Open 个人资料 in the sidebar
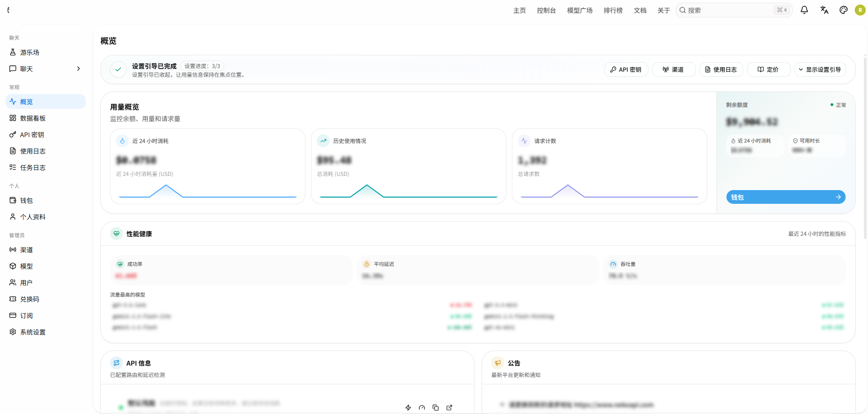Screen dimensions: 868x414 point(46,217)
